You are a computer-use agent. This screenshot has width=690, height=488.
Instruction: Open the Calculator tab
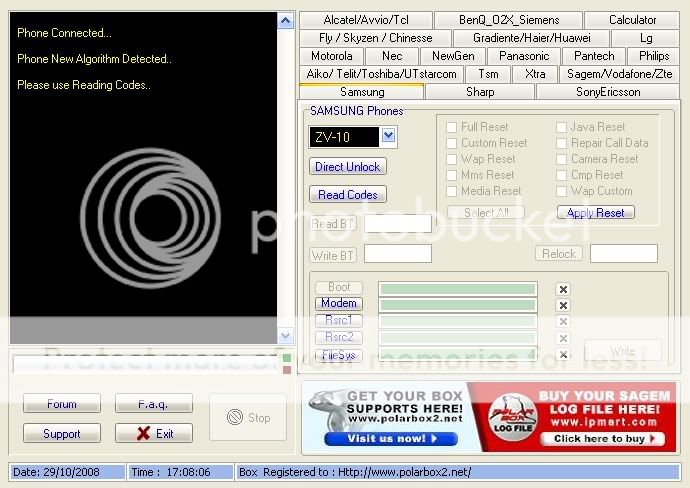pyautogui.click(x=632, y=20)
